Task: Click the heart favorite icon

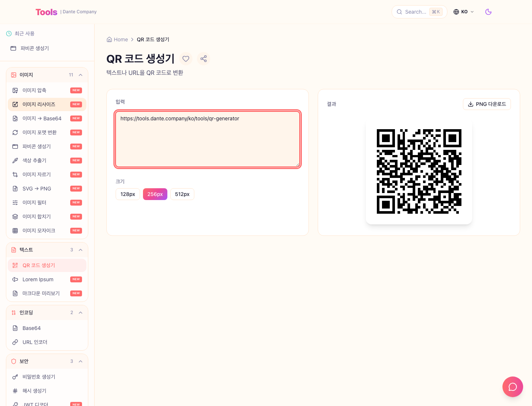Action: click(x=186, y=59)
